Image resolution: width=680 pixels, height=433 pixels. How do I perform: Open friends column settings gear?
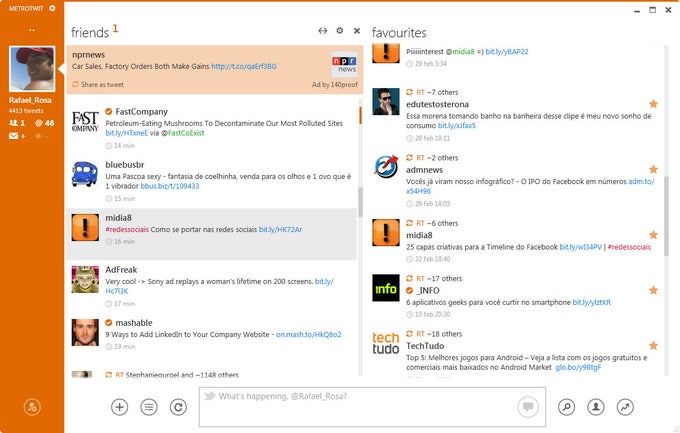340,31
